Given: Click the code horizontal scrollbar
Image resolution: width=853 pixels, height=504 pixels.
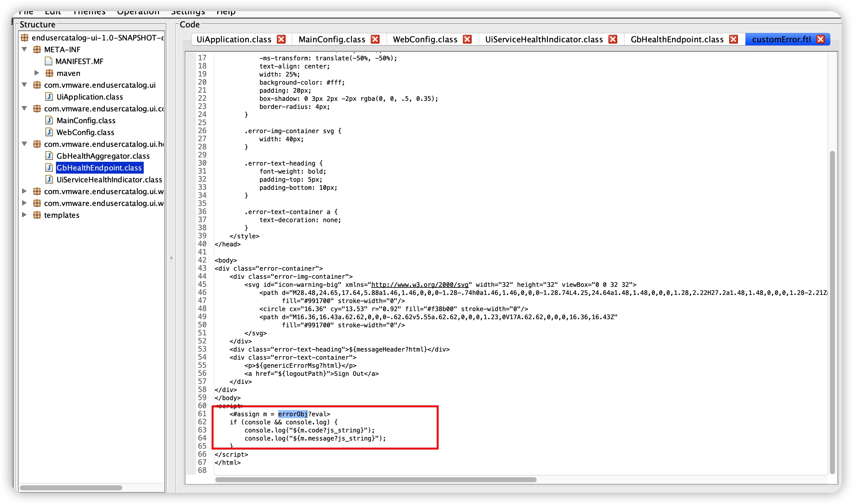Looking at the screenshot, I should coord(375,479).
